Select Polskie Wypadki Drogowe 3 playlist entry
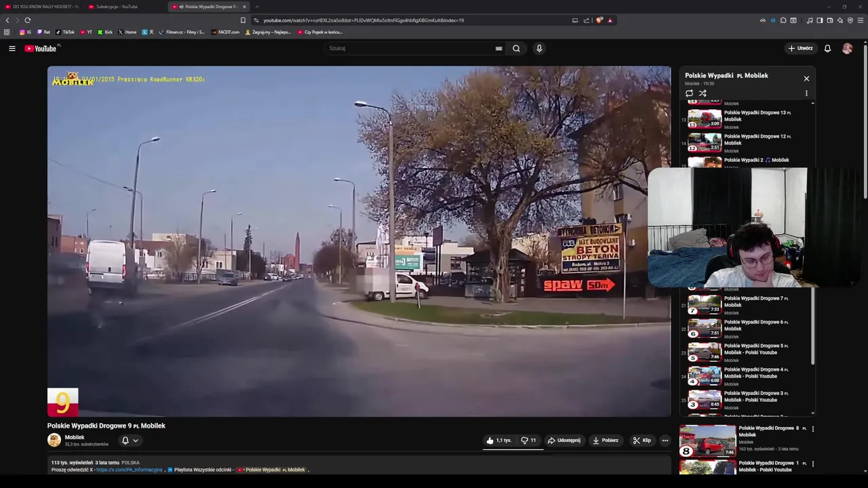 pos(746,399)
